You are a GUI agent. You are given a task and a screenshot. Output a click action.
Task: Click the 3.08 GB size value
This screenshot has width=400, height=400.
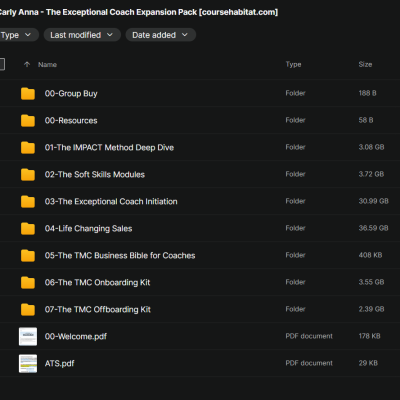[371, 147]
